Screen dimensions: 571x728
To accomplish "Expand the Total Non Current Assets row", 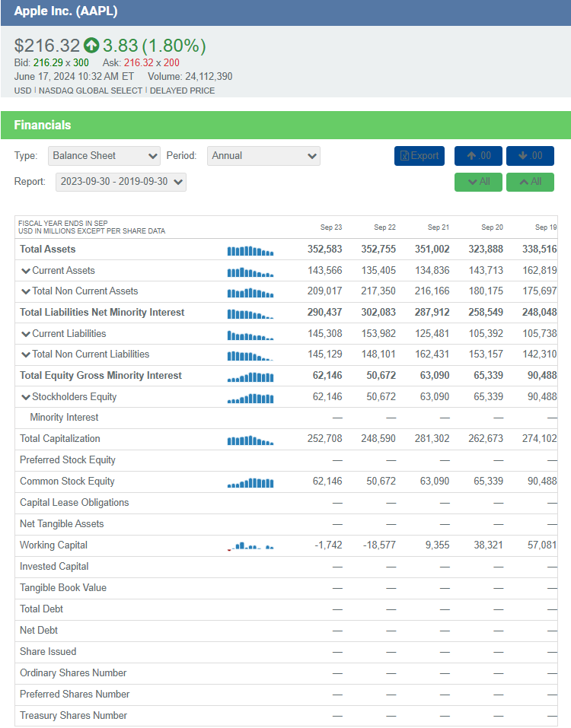I will (x=26, y=291).
